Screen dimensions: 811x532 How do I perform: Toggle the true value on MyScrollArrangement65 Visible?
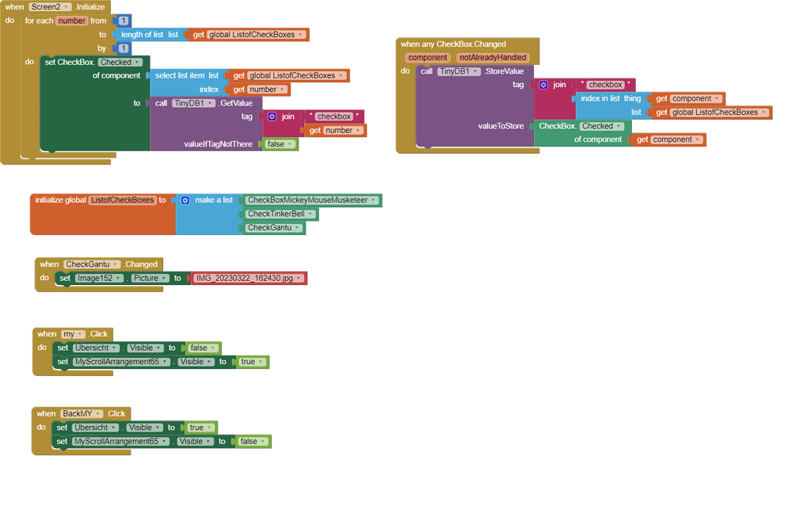[252, 361]
